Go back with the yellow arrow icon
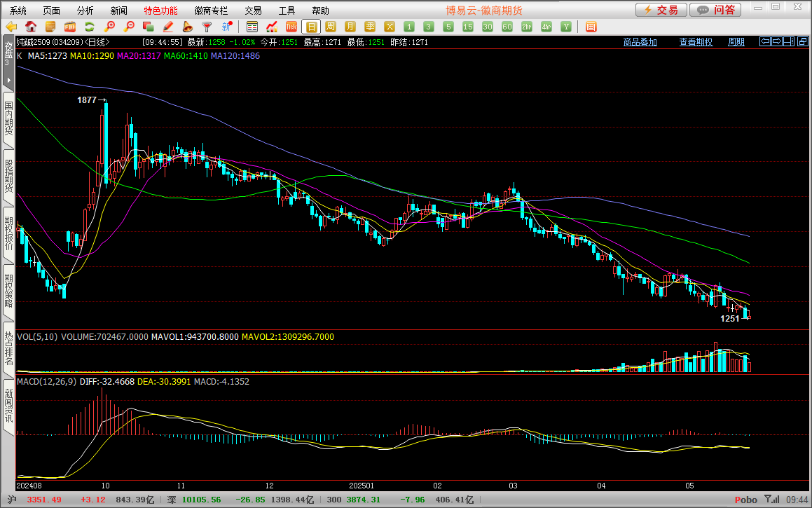Viewport: 812px width, 508px height. [x=11, y=27]
